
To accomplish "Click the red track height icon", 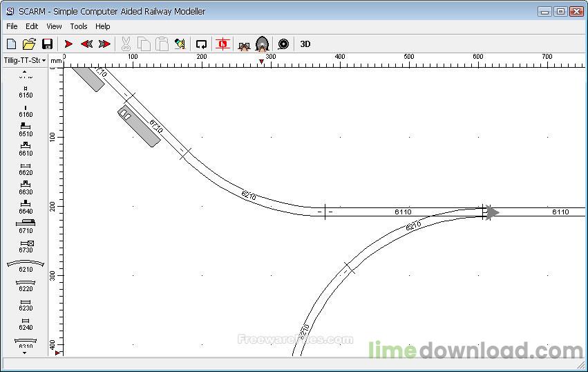I will point(222,44).
